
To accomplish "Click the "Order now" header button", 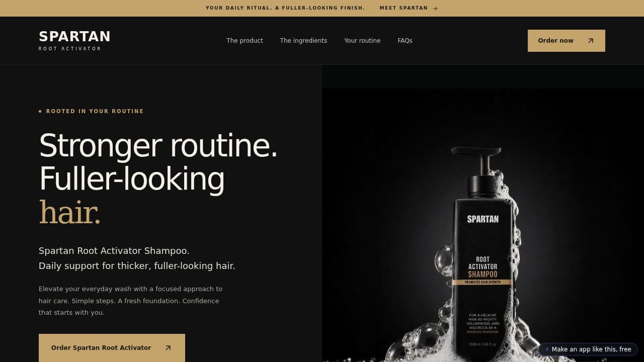I will coord(567,41).
